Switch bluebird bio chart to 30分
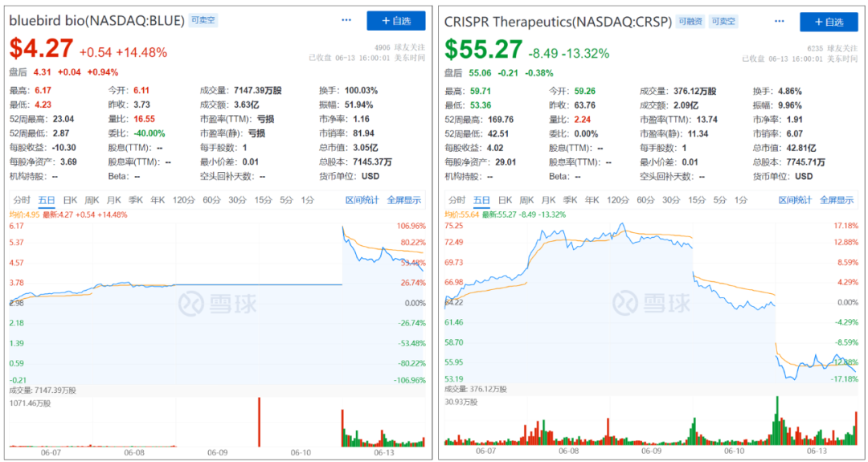The image size is (868, 462). [237, 200]
